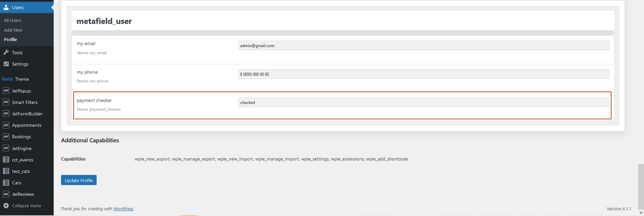
Task: Click the Bookings plugin icon
Action: coord(6,136)
